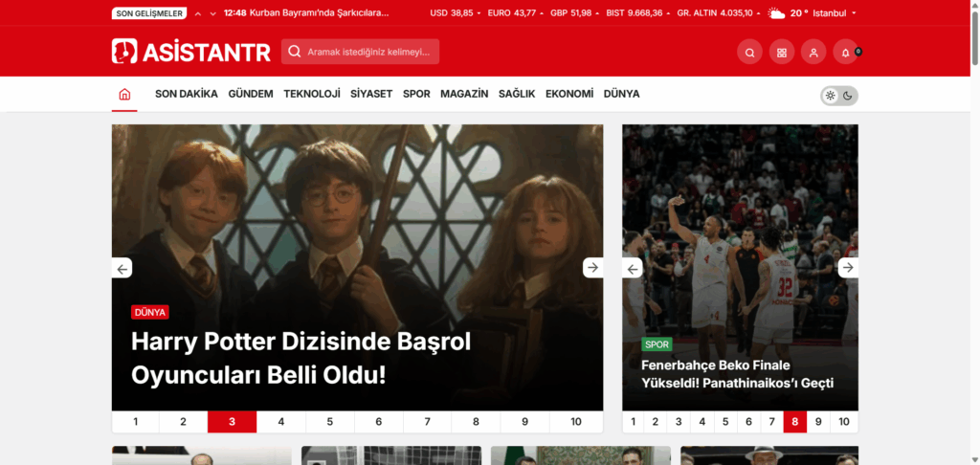Open Harry Potter Dizisinde Başrol headline
This screenshot has width=980, height=465.
pos(301,359)
